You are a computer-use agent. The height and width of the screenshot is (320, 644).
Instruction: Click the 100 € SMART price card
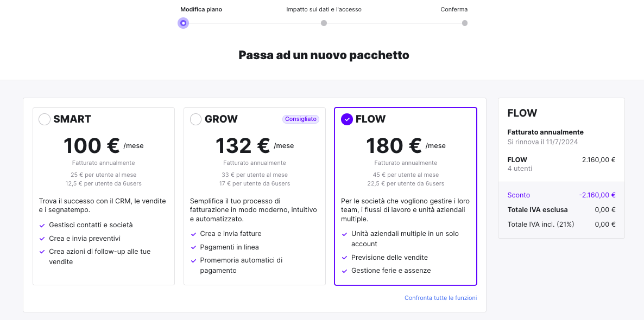point(104,196)
